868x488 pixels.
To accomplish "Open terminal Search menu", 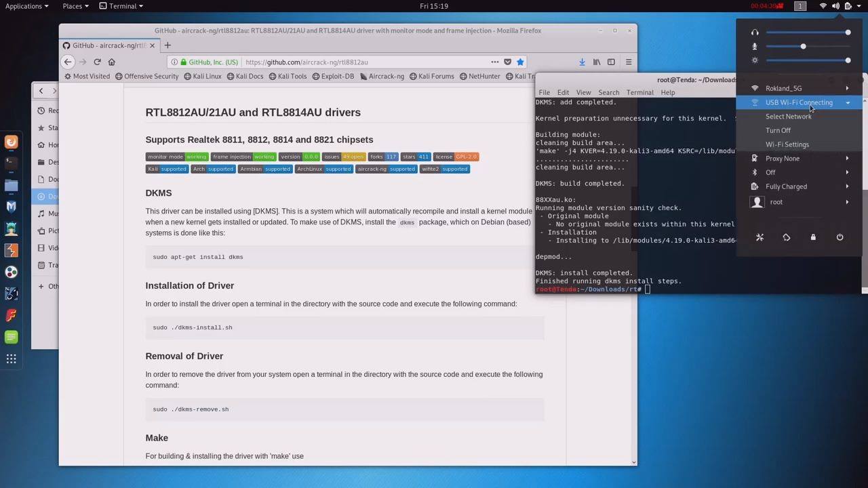I will (609, 92).
